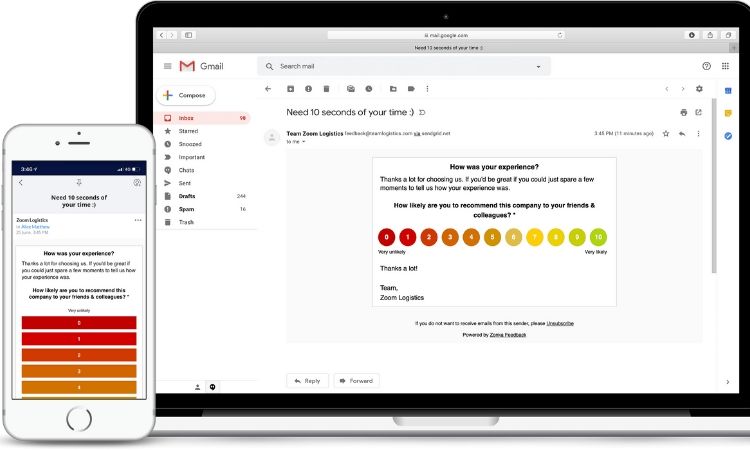Open message more-options menu beside reply
The width and height of the screenshot is (750, 450).
(698, 133)
